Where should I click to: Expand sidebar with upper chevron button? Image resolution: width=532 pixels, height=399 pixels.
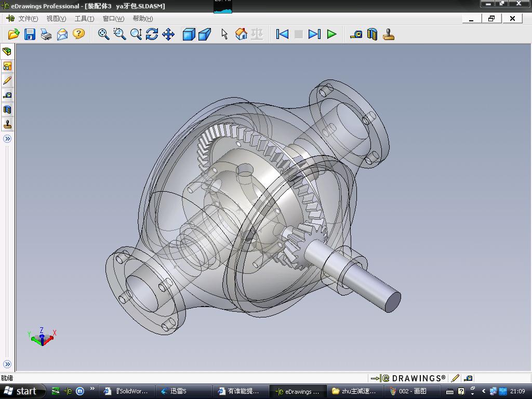[x=7, y=138]
